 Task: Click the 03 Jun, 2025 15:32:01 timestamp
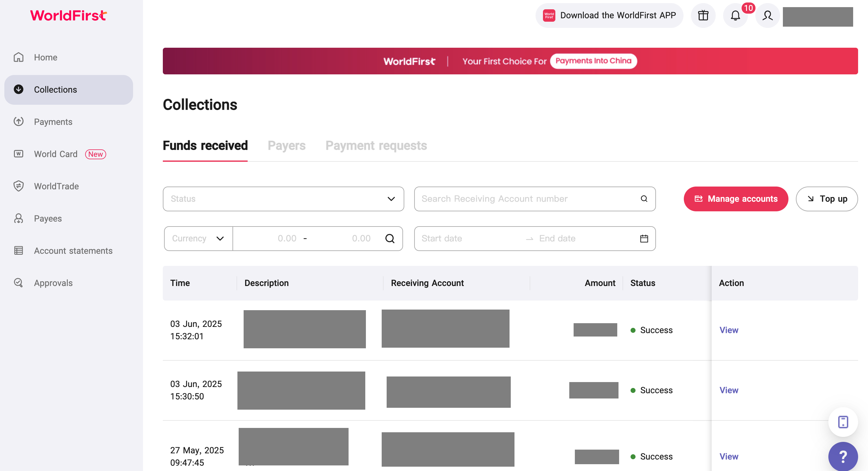pos(196,330)
